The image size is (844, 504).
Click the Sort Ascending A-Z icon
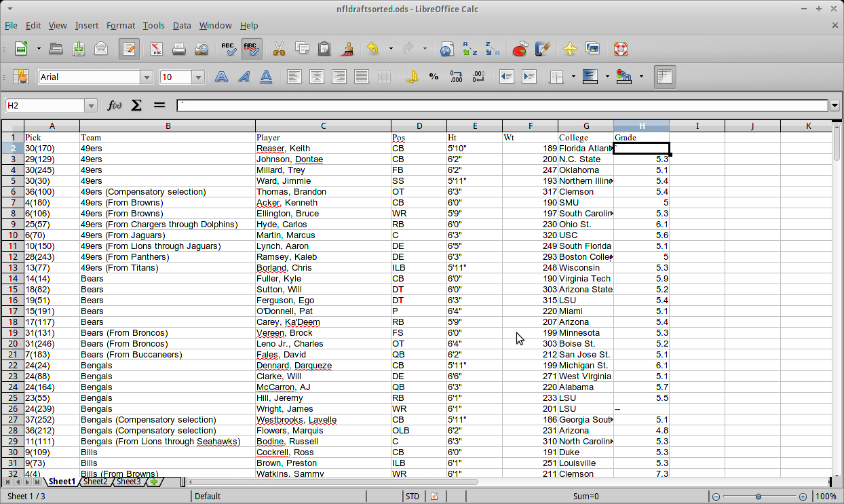tap(469, 49)
